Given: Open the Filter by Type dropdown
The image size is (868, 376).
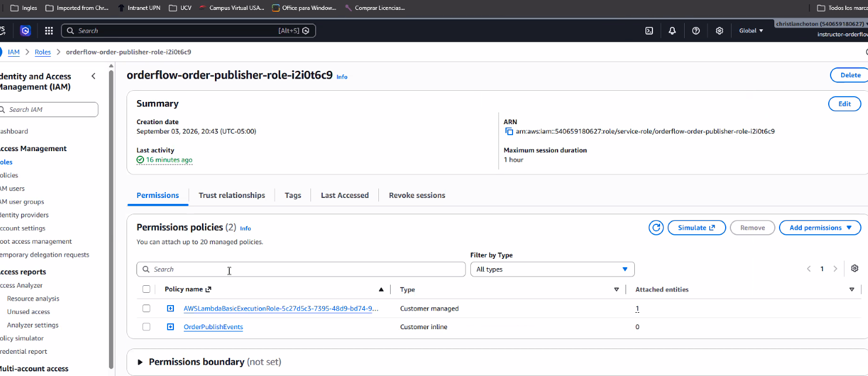Looking at the screenshot, I should point(552,269).
